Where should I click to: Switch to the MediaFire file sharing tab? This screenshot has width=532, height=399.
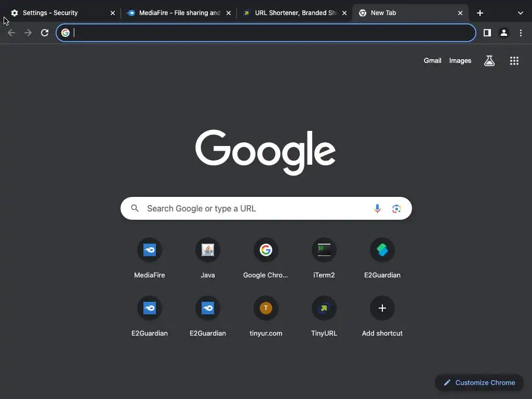click(179, 13)
